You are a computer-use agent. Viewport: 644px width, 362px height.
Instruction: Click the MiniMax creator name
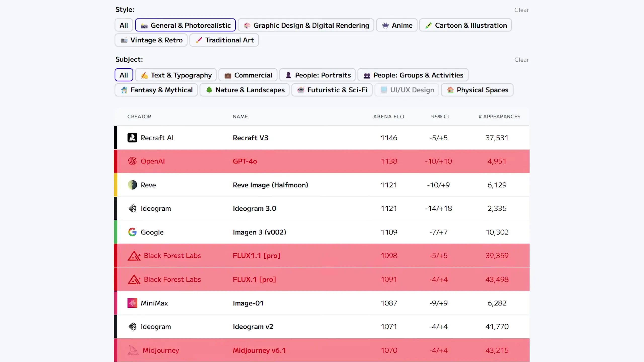pos(154,303)
